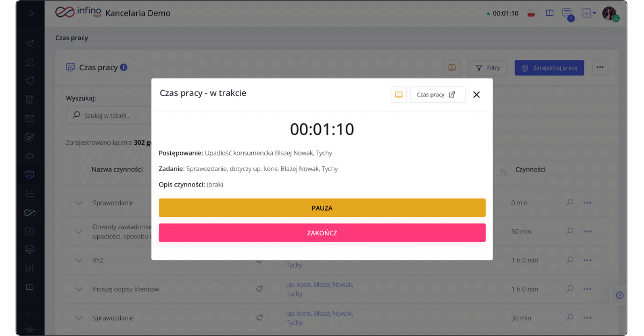Open the manual book icon in dialog

(399, 95)
